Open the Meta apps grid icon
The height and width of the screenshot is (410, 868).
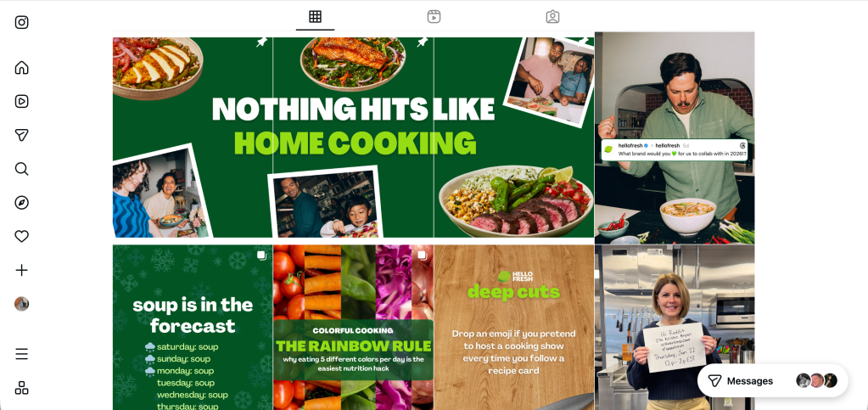[x=21, y=388]
